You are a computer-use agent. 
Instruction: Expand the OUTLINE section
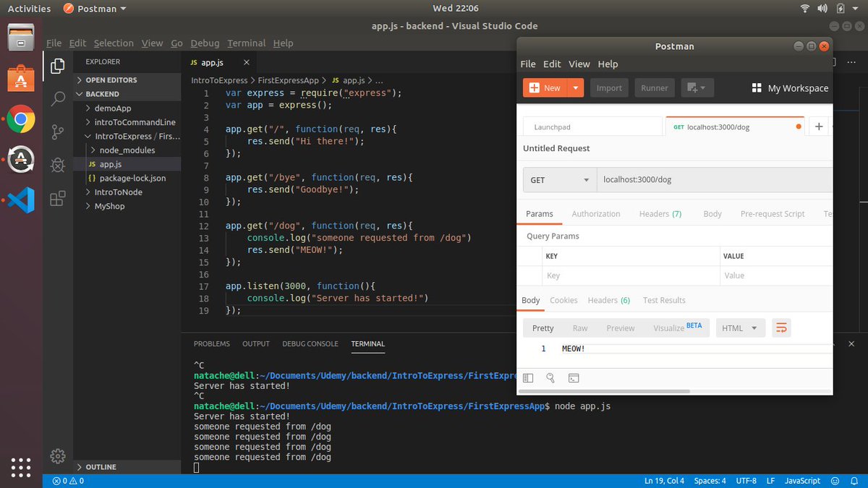[x=127, y=467]
